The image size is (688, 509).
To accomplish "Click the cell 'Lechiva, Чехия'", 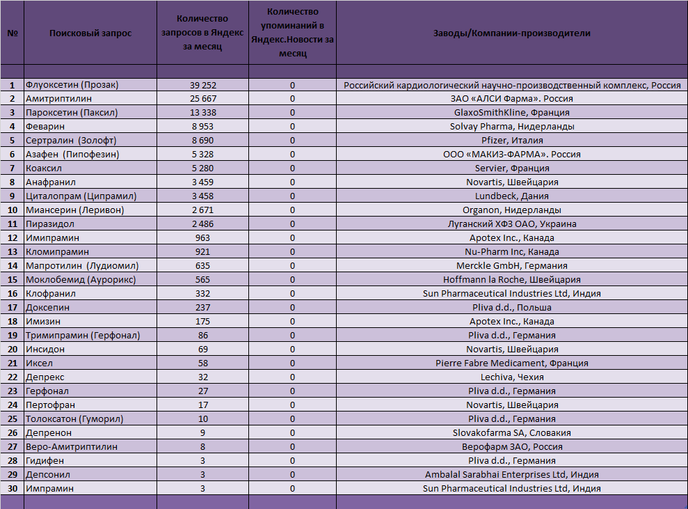I will (512, 377).
